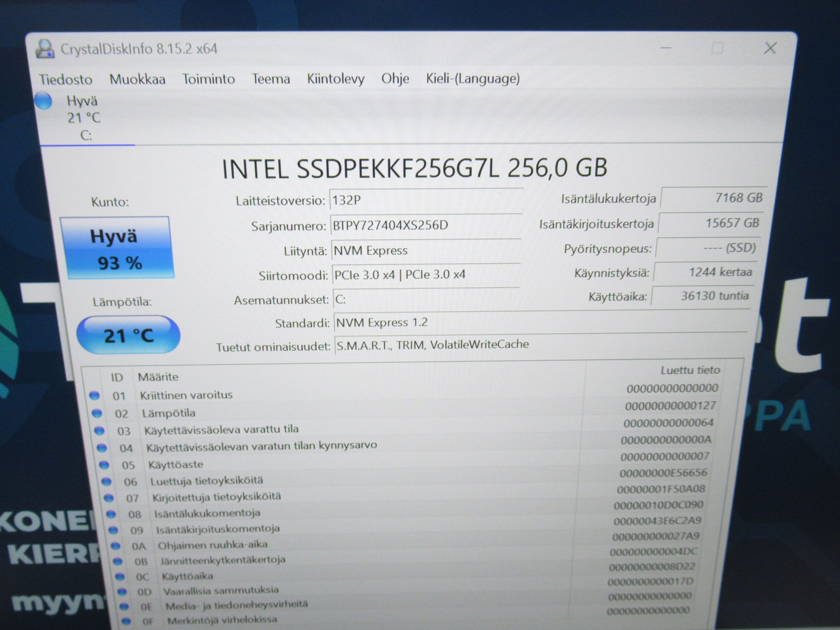
Task: Click the Asematunnukset field showing C:
Action: click(x=427, y=299)
